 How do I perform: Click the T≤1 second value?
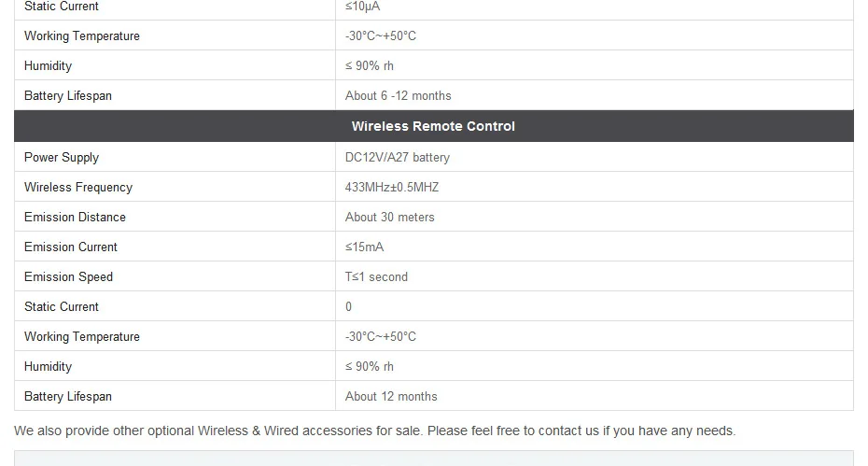pyautogui.click(x=376, y=277)
